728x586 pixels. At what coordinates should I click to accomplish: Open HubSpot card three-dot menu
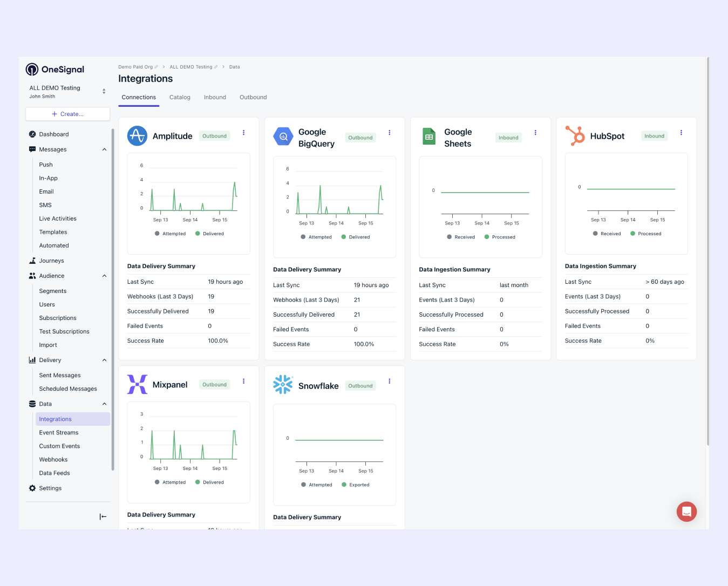point(681,133)
